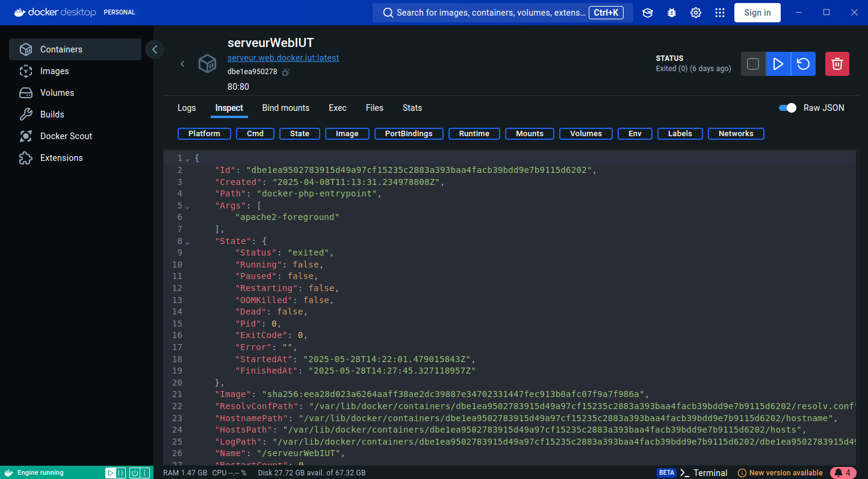This screenshot has width=868, height=479.
Task: Switch to the Logs tab
Action: [187, 108]
